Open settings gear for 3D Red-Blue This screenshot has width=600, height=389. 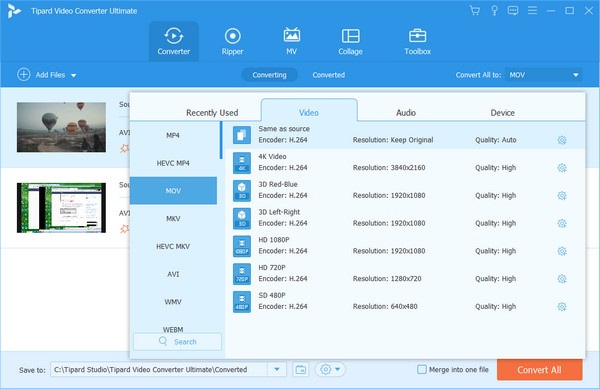[562, 195]
